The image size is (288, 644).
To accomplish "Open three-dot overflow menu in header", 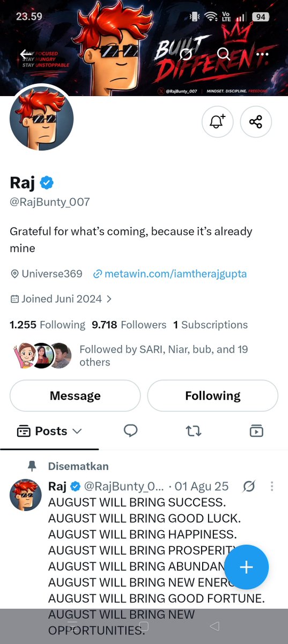I will [x=262, y=54].
